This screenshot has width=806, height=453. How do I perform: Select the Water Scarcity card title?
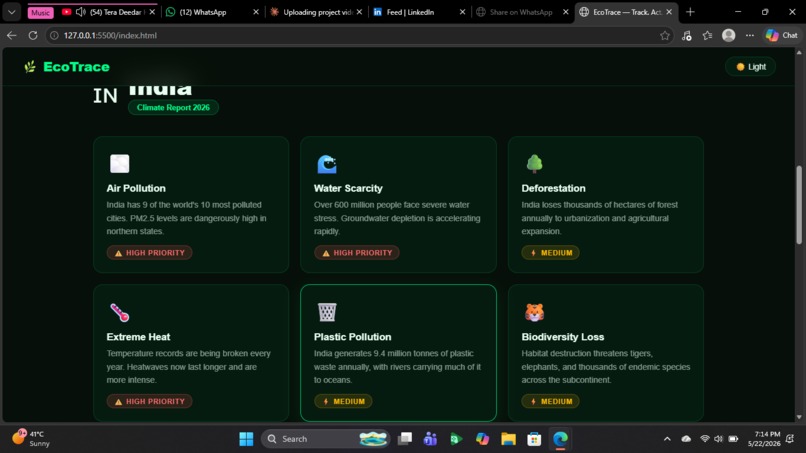pos(348,188)
